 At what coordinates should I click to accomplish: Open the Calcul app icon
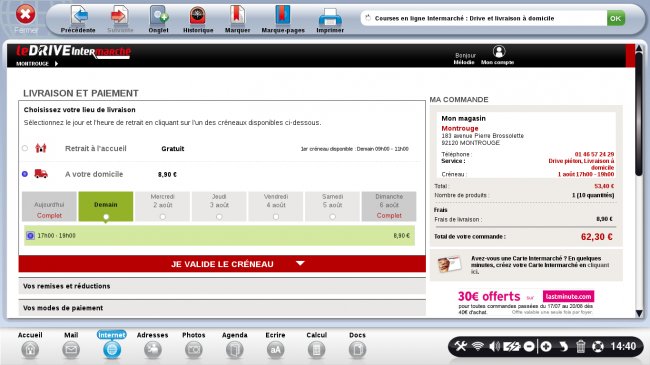pyautogui.click(x=316, y=350)
